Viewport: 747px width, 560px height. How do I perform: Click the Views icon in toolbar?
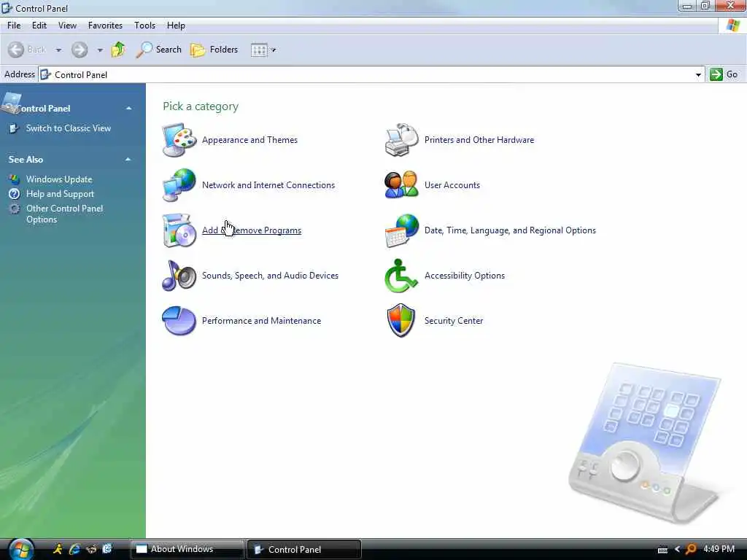[x=259, y=50]
